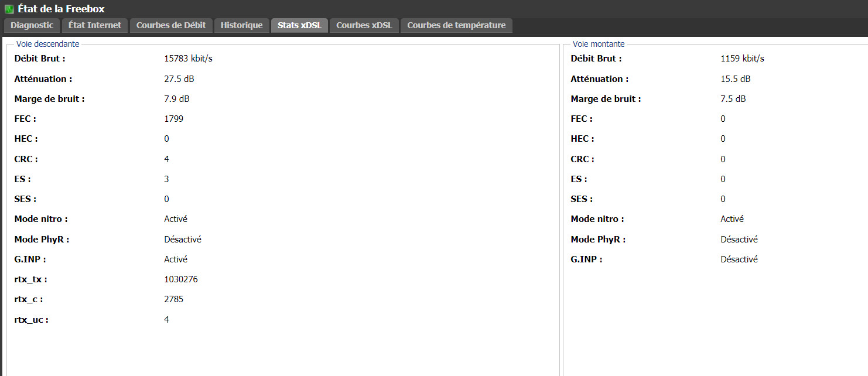The image size is (868, 376).
Task: Click G.INP Désactivé value in Voie montante
Action: pos(739,259)
